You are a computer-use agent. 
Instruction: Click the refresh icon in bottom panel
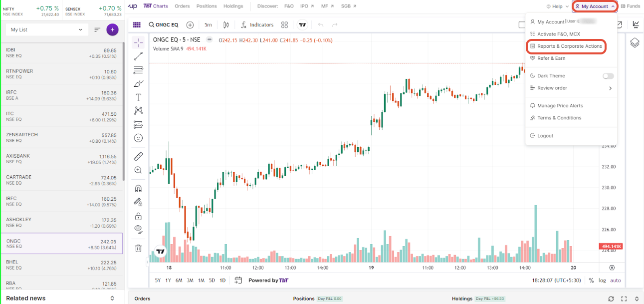click(611, 299)
